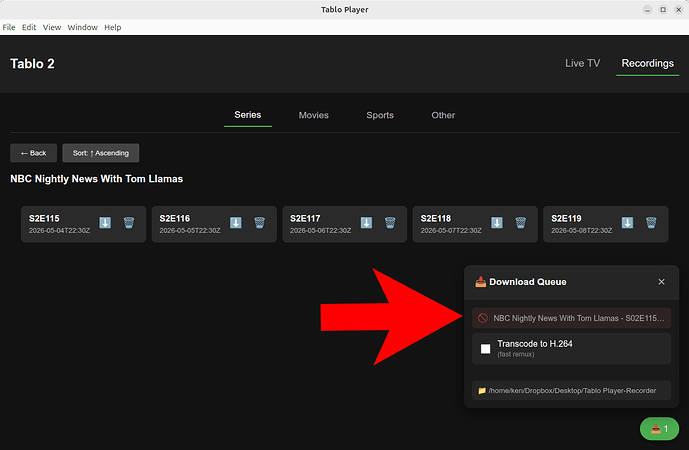689x450 pixels.
Task: Click the S2E118 episode title
Action: [x=436, y=218]
